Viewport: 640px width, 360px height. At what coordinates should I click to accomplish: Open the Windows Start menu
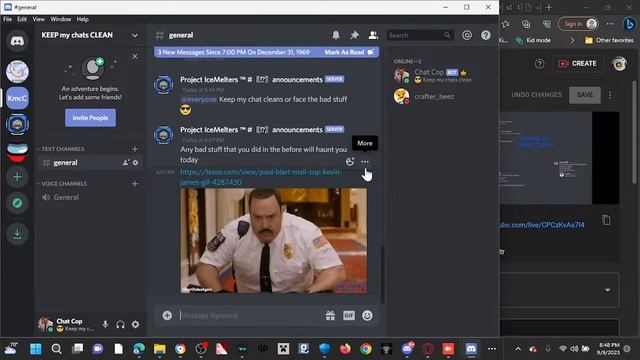tap(36, 349)
